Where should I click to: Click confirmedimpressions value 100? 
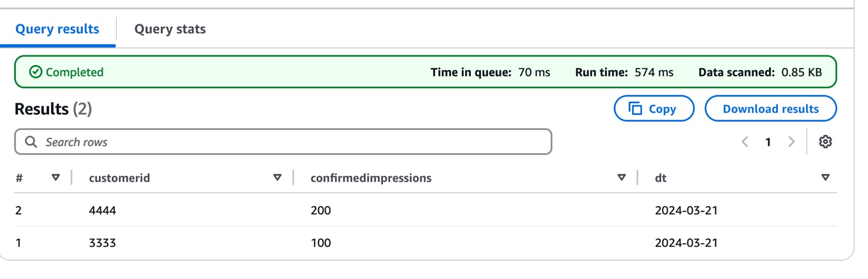[320, 243]
